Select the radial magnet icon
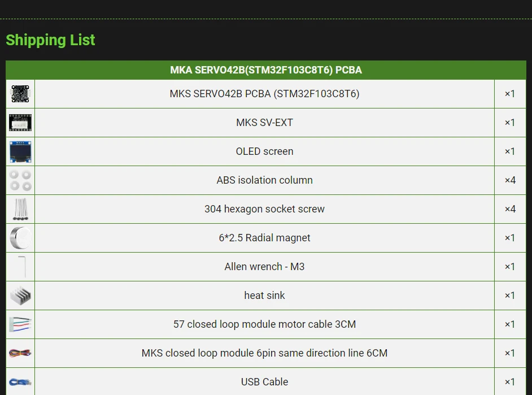 coord(20,238)
